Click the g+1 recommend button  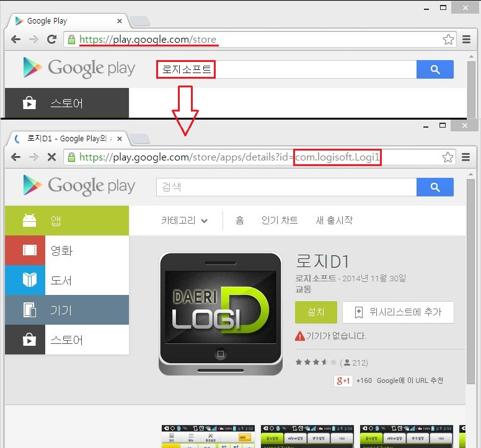(x=343, y=381)
